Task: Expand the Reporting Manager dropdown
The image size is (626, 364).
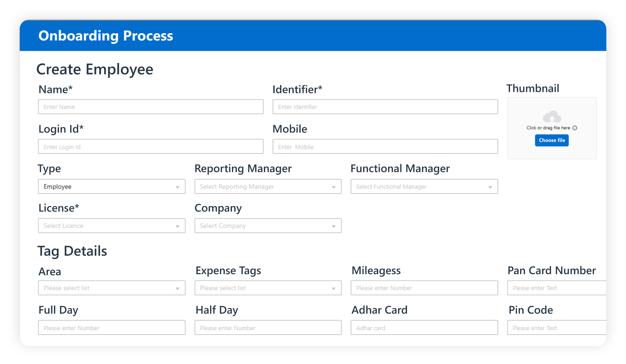Action: [x=334, y=186]
